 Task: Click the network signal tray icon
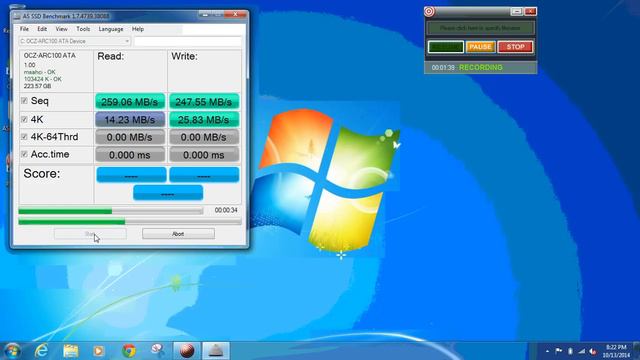pyautogui.click(x=582, y=351)
